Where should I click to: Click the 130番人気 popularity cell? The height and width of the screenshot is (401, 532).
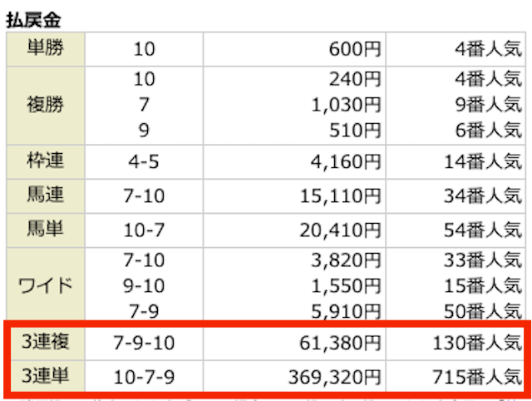[x=477, y=343]
